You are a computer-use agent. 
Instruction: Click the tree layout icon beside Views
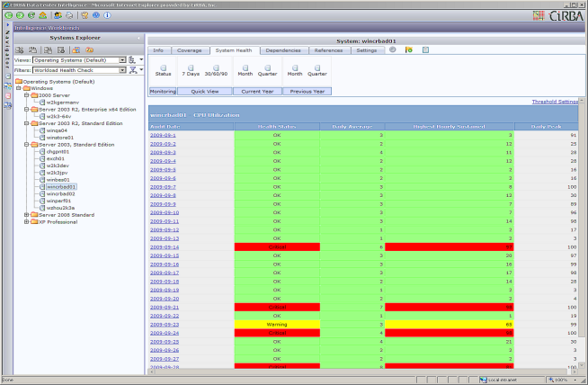(132, 60)
